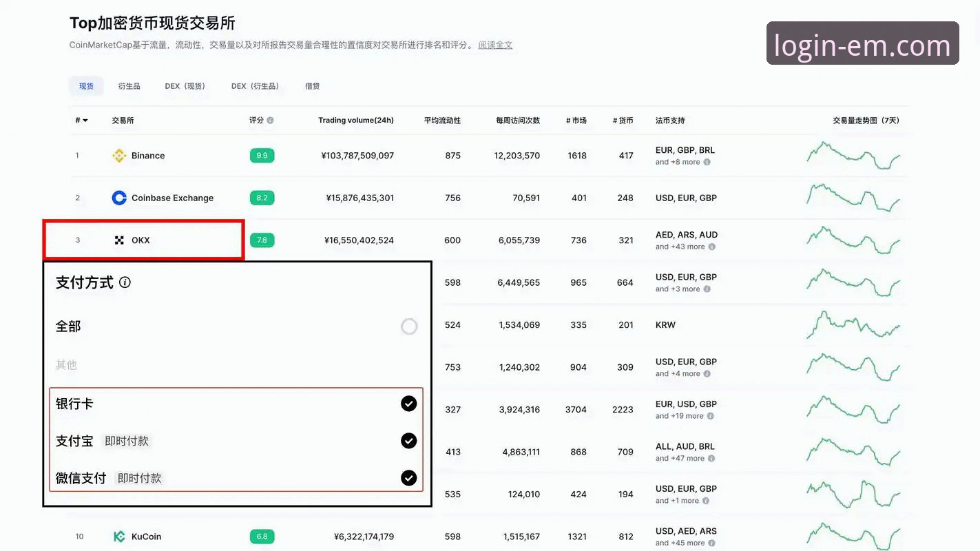Click the OKX logo icon
This screenshot has width=980, height=551.
119,240
